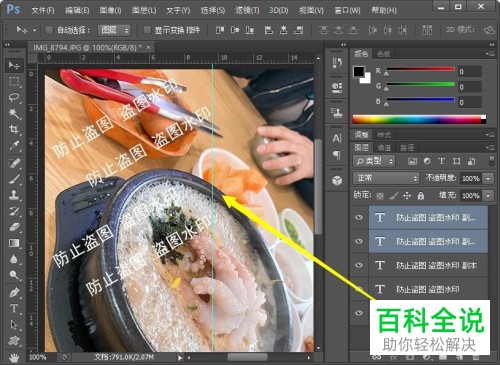
Task: Select the History Brush tool
Action: coord(14,211)
